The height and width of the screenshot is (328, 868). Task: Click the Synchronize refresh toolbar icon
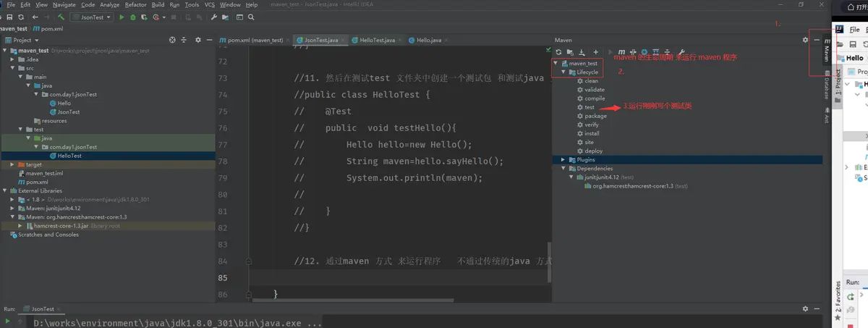pos(21,16)
